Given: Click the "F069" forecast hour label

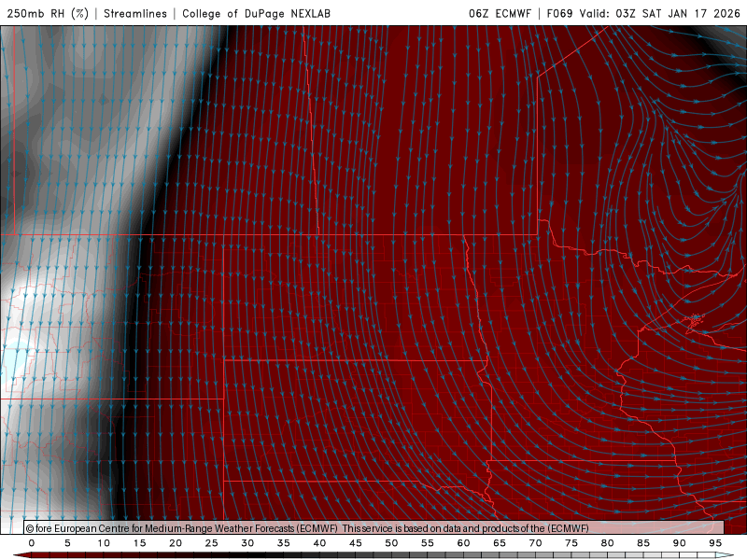Looking at the screenshot, I should coord(559,13).
